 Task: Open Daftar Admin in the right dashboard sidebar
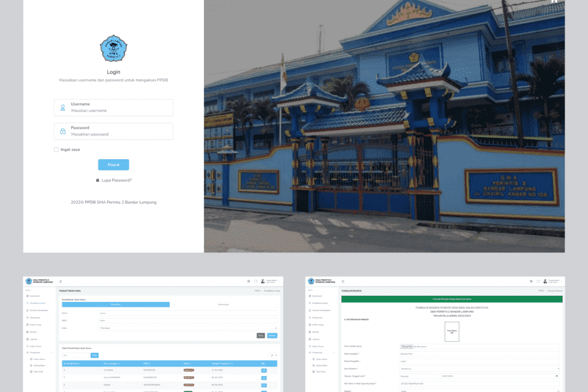click(x=321, y=360)
